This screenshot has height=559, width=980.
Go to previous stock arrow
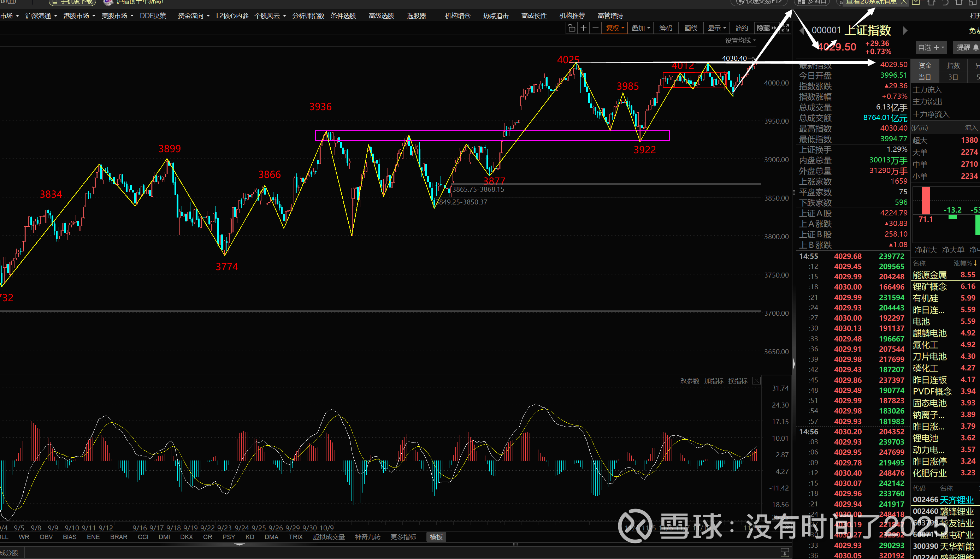[802, 30]
